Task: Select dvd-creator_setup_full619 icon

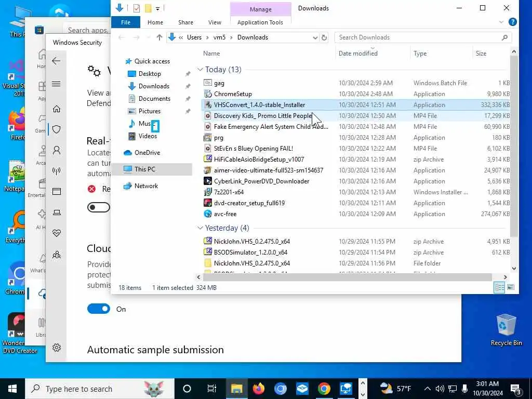Action: click(x=208, y=203)
